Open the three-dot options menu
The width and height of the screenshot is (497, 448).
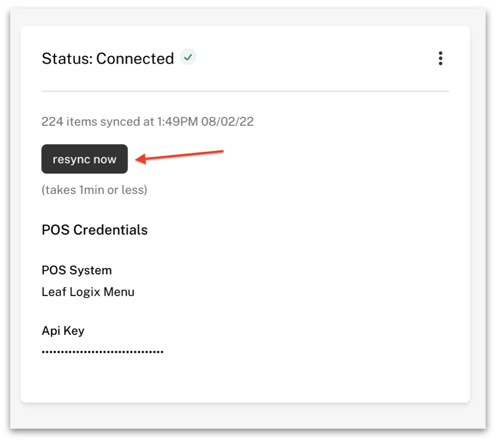click(x=440, y=59)
